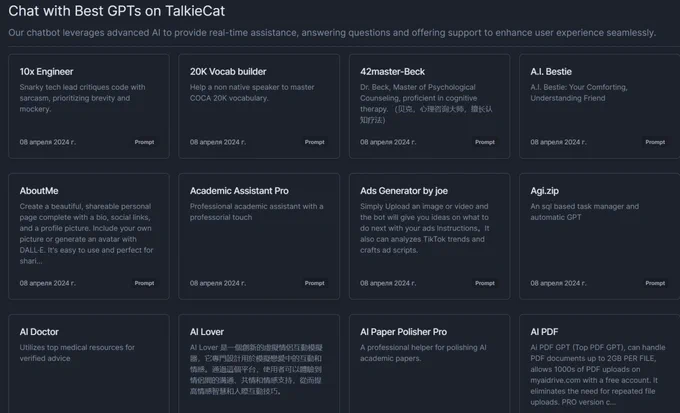
Task: Click the 'An sql based task manager' description
Action: click(x=584, y=212)
